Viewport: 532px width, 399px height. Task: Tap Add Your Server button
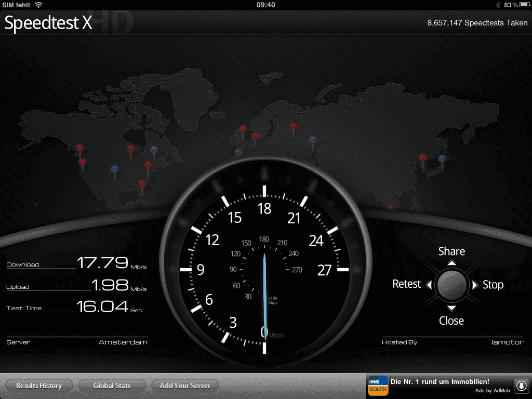(185, 386)
